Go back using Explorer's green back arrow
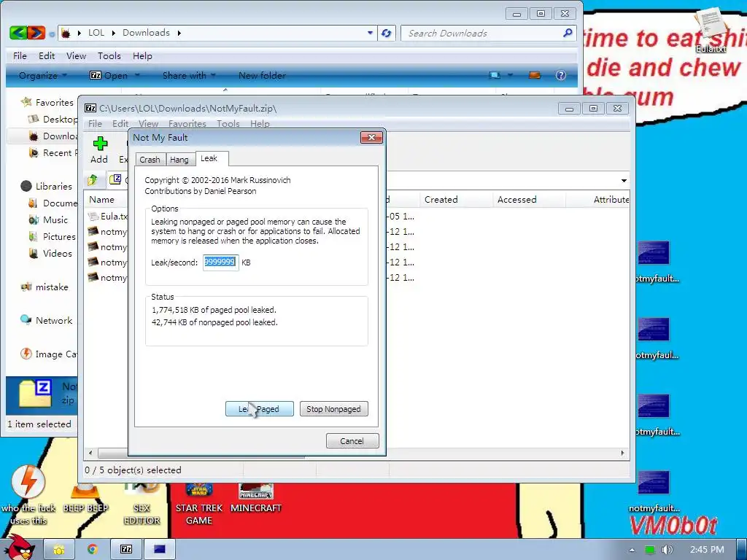The image size is (747, 560). [x=18, y=33]
